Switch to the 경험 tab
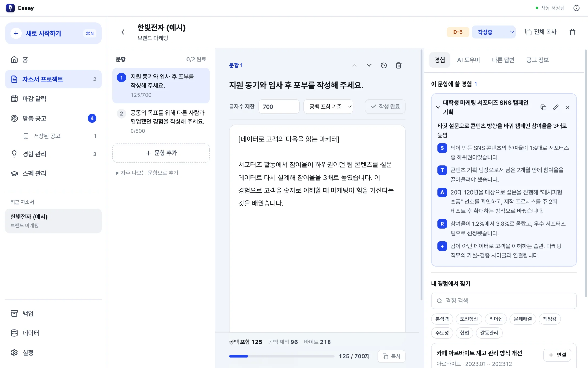Image resolution: width=588 pixels, height=368 pixels. [440, 60]
